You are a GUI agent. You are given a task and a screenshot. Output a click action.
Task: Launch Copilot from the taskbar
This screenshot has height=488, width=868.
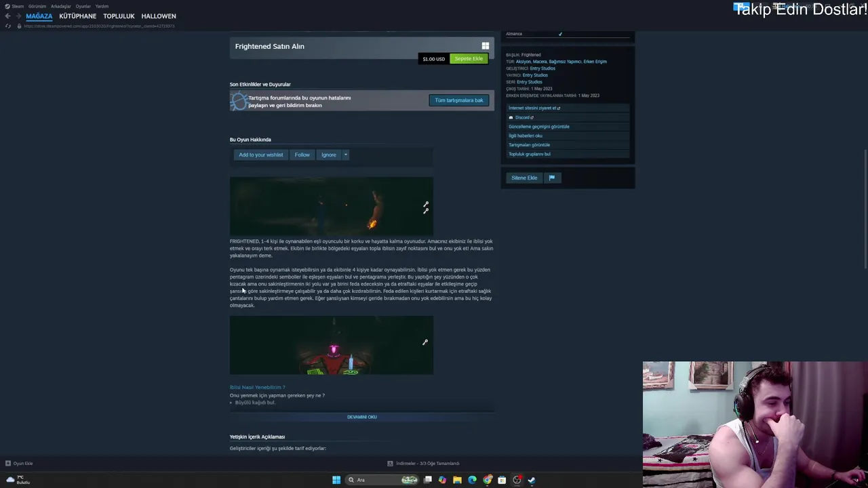tap(442, 480)
